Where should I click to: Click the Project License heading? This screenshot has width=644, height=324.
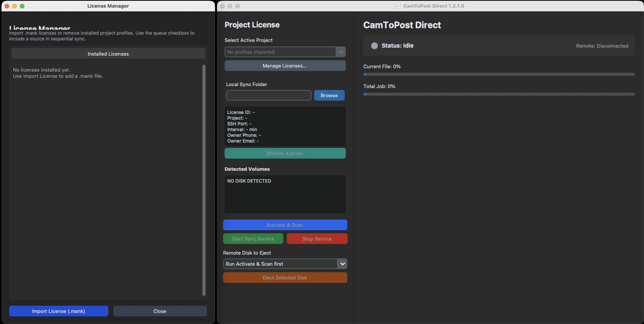tap(252, 25)
